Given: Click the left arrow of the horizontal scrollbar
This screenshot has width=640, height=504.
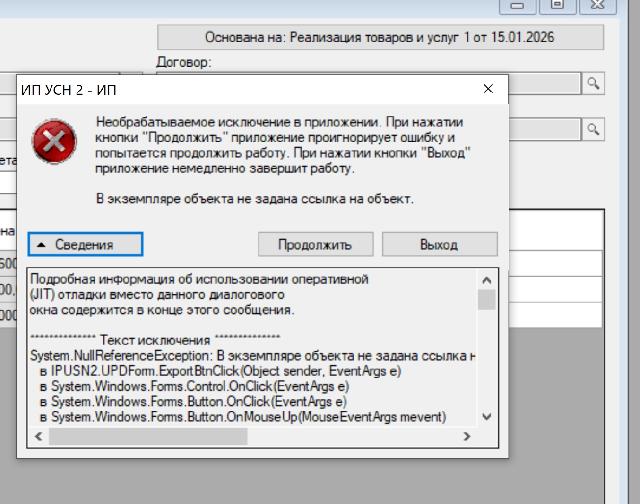Looking at the screenshot, I should (x=39, y=437).
